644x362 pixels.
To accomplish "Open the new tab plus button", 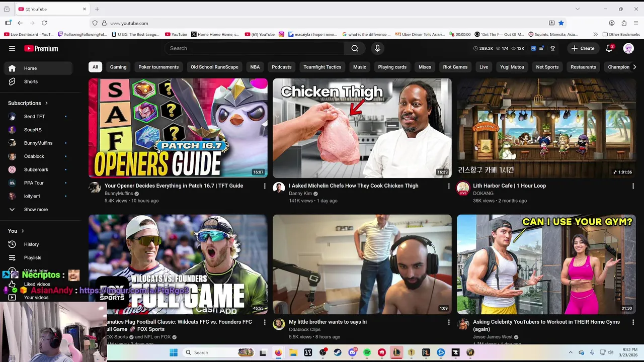I will tap(97, 9).
